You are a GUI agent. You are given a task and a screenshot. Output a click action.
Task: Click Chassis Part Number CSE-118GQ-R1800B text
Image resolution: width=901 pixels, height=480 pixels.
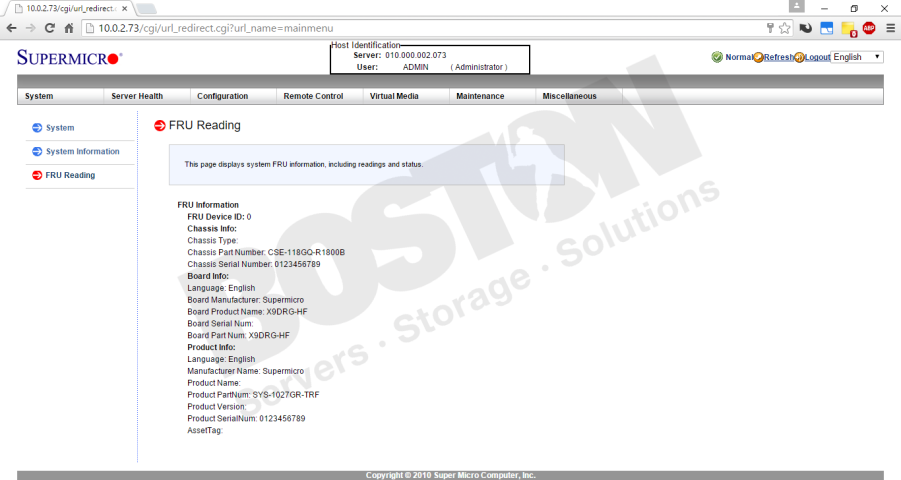pos(266,252)
